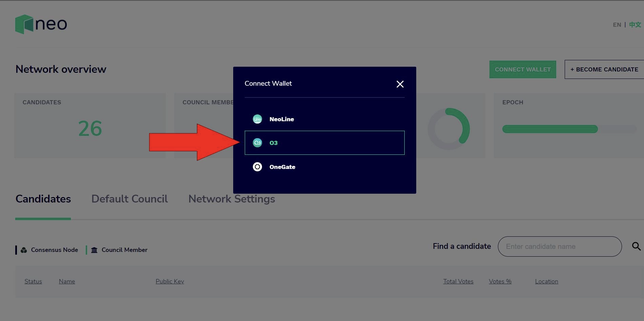Image resolution: width=644 pixels, height=321 pixels.
Task: Switch language to EN
Action: (x=617, y=25)
